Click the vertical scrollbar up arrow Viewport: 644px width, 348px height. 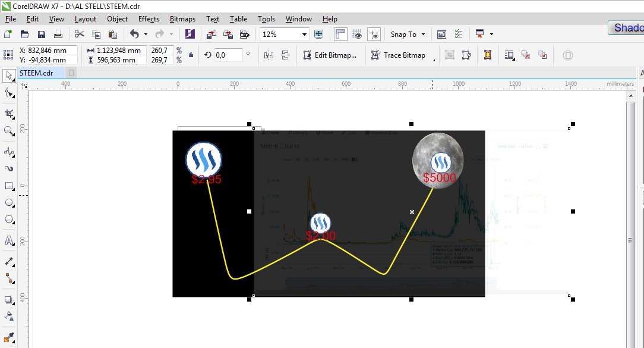(x=631, y=96)
